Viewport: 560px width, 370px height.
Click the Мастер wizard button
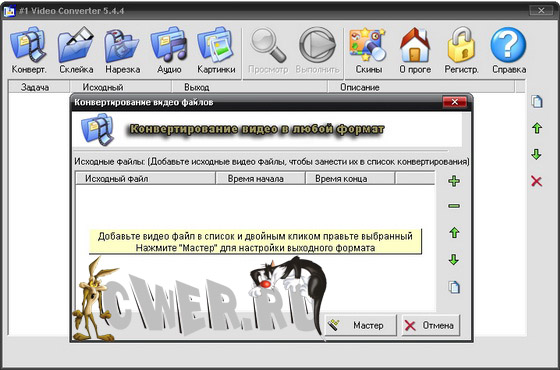point(360,325)
